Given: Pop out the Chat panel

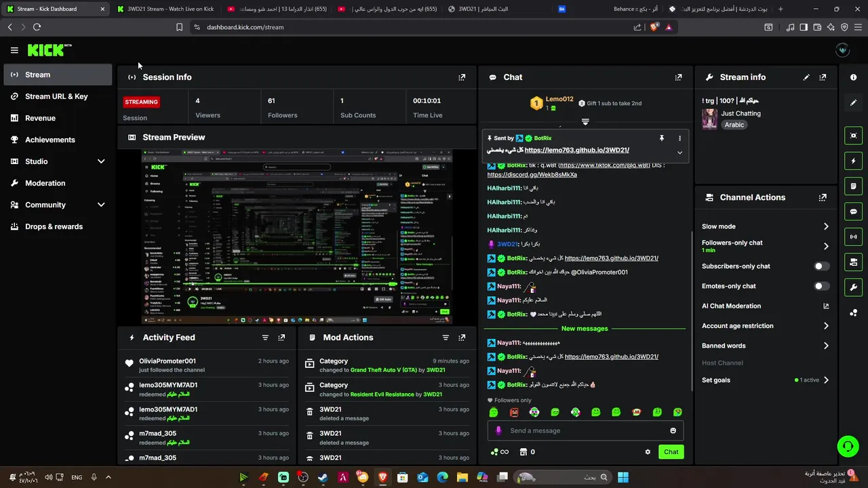Looking at the screenshot, I should [x=678, y=77].
